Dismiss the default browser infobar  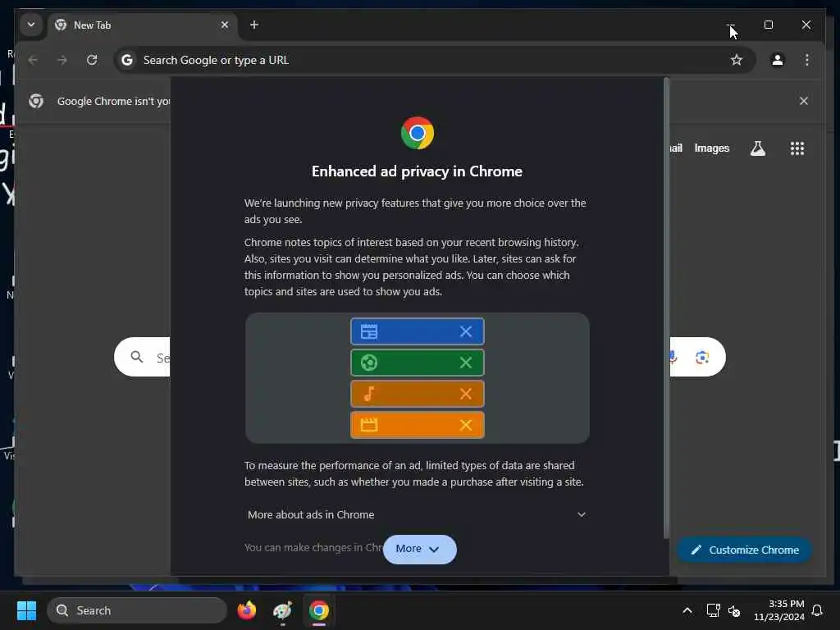click(804, 101)
